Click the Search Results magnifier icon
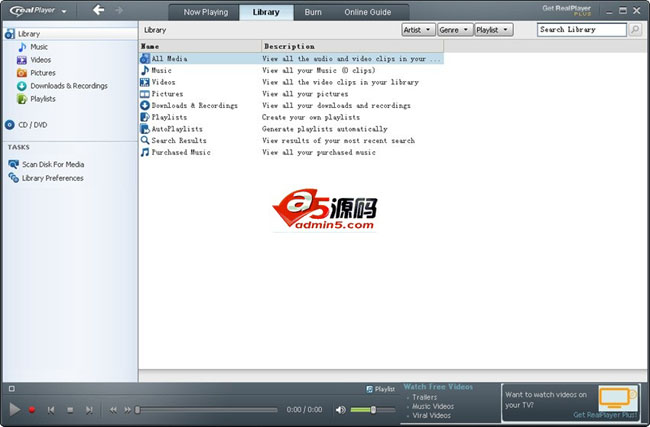The height and width of the screenshot is (427, 650). [145, 141]
